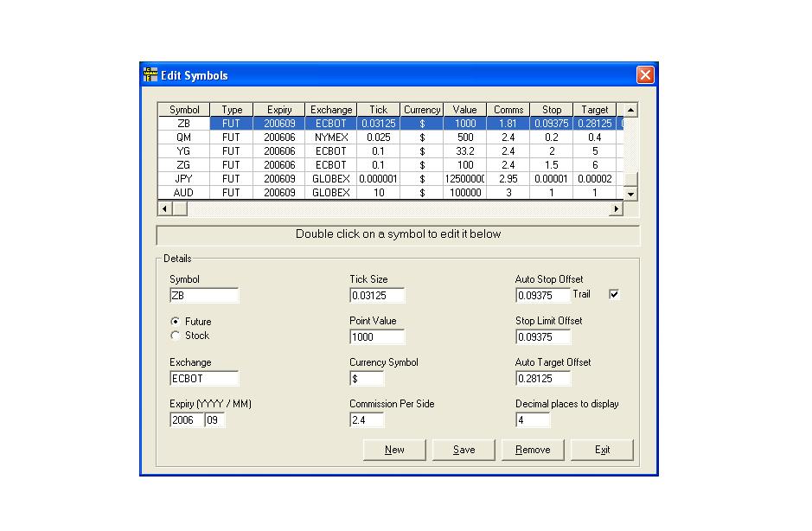
Task: Click the vertical scrollbar thumb
Action: point(630,178)
